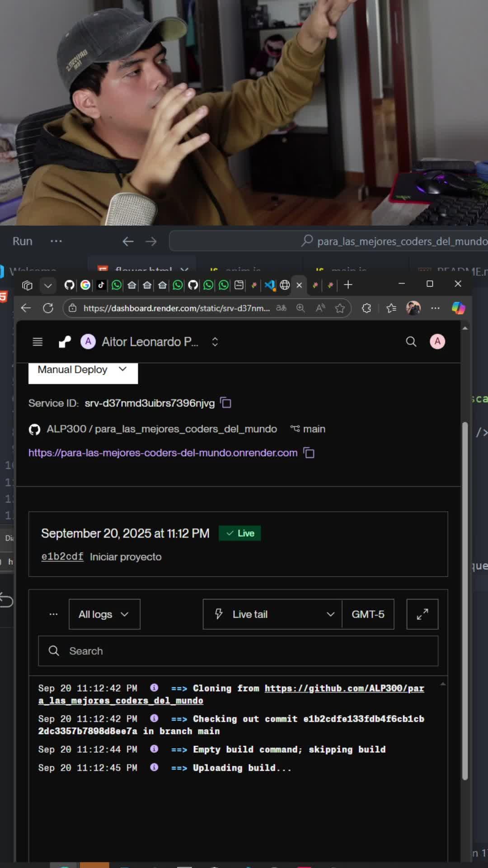Click the Uploading build... log message
Image resolution: width=488 pixels, height=868 pixels.
point(242,768)
